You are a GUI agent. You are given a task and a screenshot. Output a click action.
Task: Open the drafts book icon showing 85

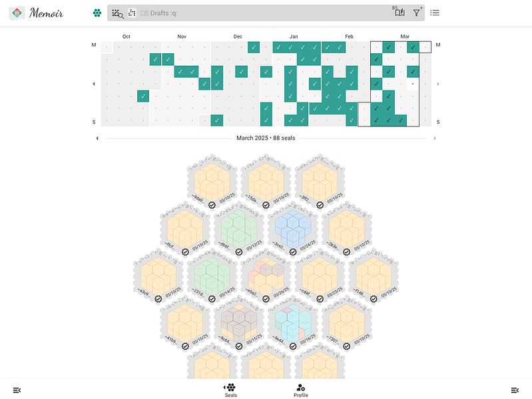(399, 12)
